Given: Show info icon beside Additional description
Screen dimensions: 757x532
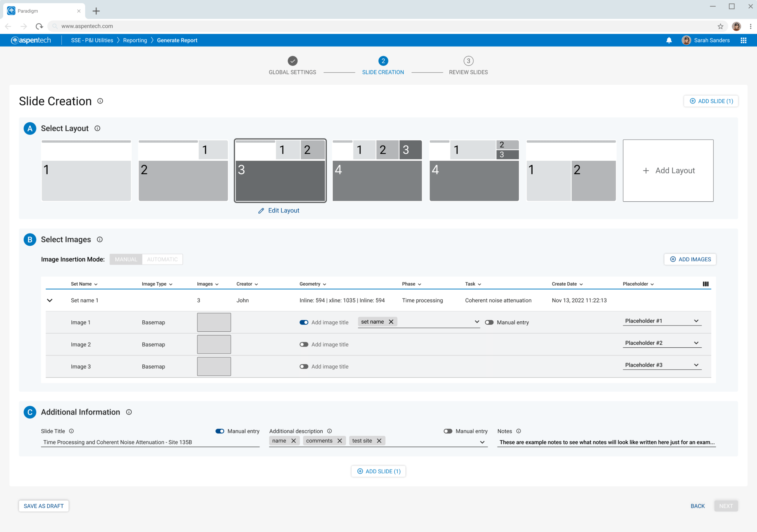Looking at the screenshot, I should tap(329, 431).
